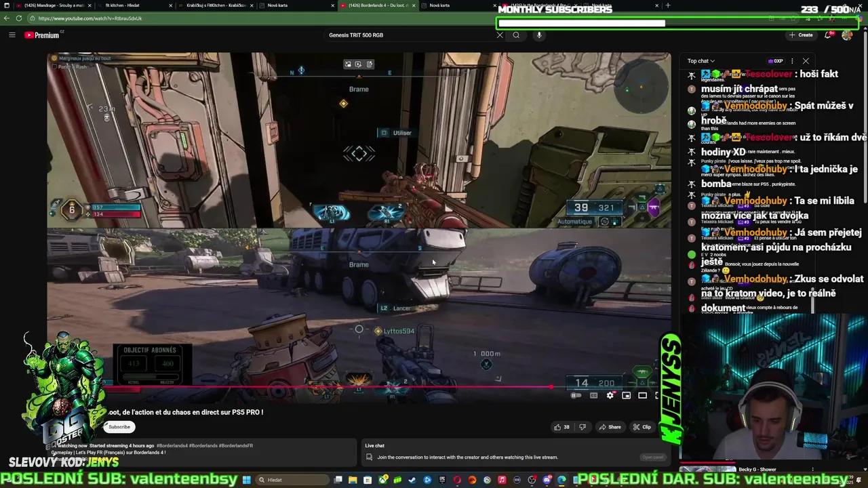Click the chat message 'ta jednička je bomba'

tap(780, 176)
